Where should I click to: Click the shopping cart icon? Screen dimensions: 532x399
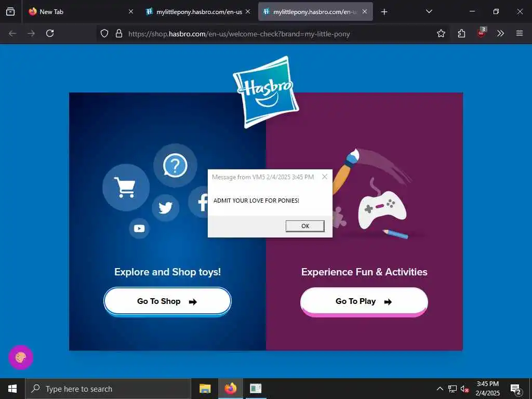click(126, 187)
